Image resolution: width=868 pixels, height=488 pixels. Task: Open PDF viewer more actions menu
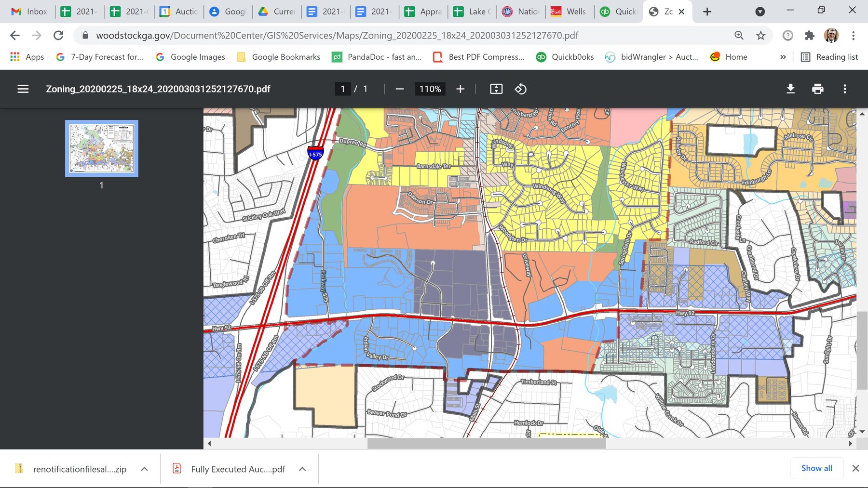pos(844,89)
